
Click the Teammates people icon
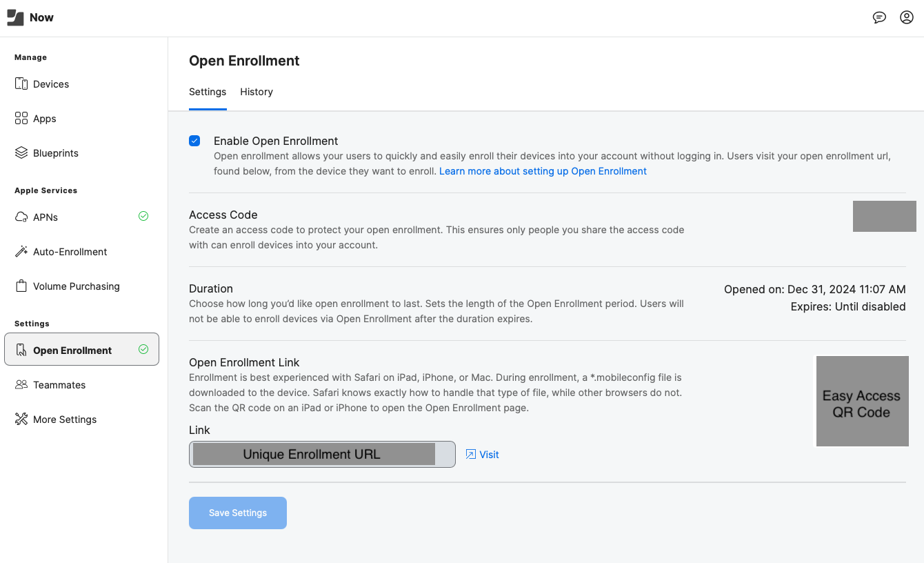[21, 385]
